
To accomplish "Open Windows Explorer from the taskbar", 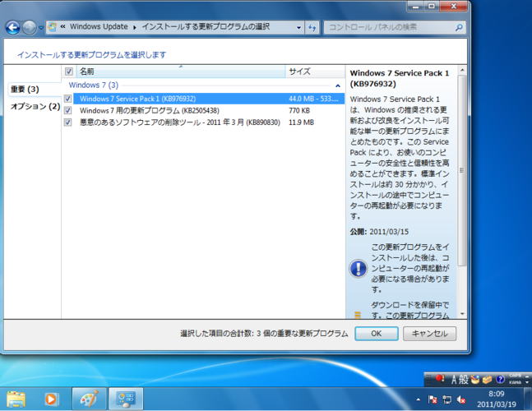I will pyautogui.click(x=16, y=399).
